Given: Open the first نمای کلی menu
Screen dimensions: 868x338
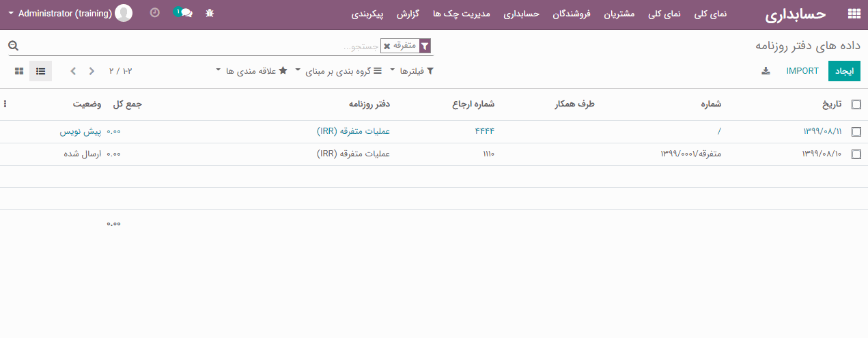Looking at the screenshot, I should click(710, 14).
